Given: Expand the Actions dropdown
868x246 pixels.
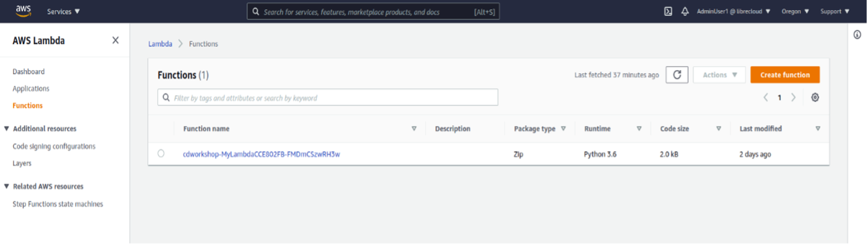Looking at the screenshot, I should coord(719,75).
